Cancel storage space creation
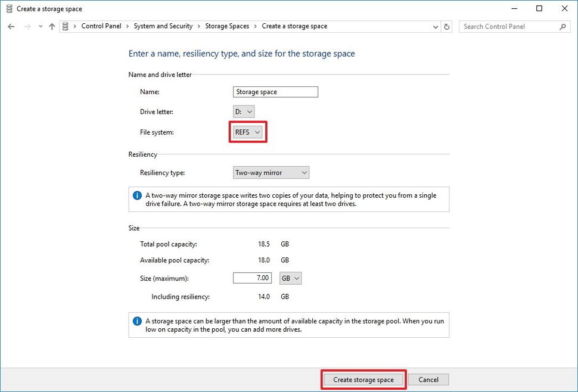This screenshot has height=392, width=578. pyautogui.click(x=428, y=379)
